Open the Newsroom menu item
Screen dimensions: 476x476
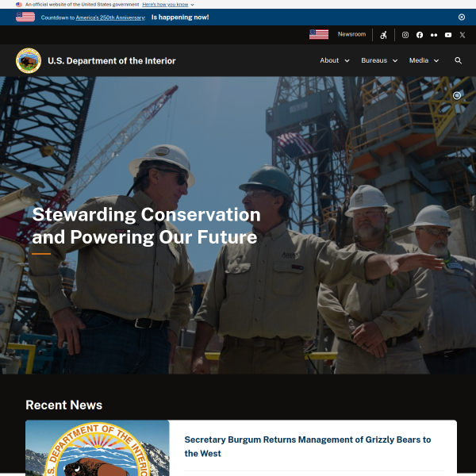click(x=351, y=34)
